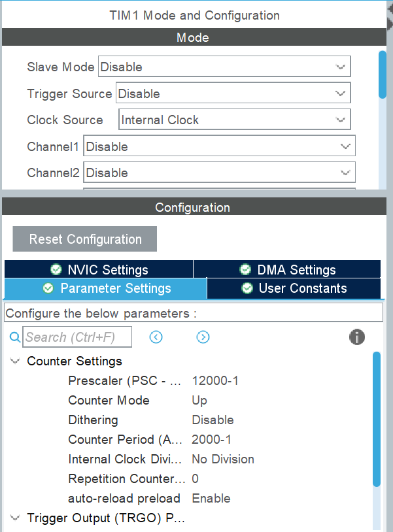Open the Channel1 dropdown
The height and width of the screenshot is (532, 393).
(219, 146)
